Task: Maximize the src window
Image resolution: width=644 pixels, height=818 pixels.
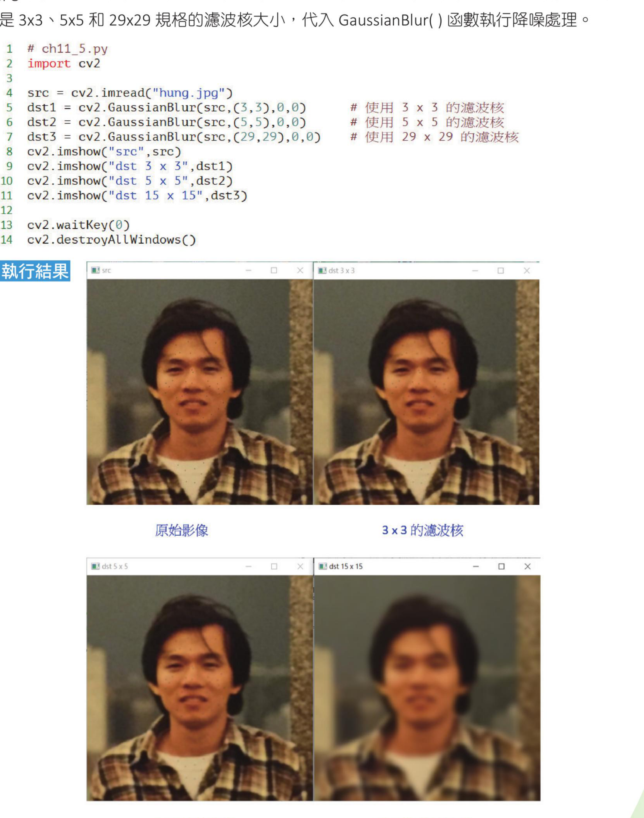Action: click(x=274, y=270)
